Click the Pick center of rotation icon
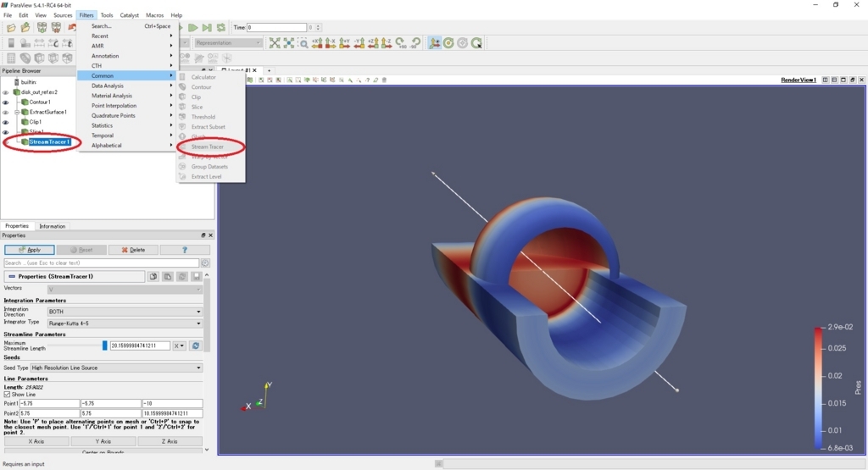This screenshot has width=868, height=470. click(476, 43)
